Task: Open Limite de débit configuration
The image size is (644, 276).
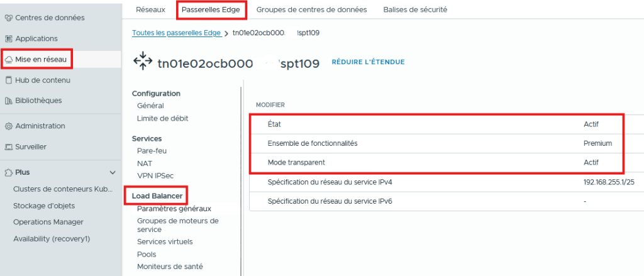Action: tap(162, 118)
